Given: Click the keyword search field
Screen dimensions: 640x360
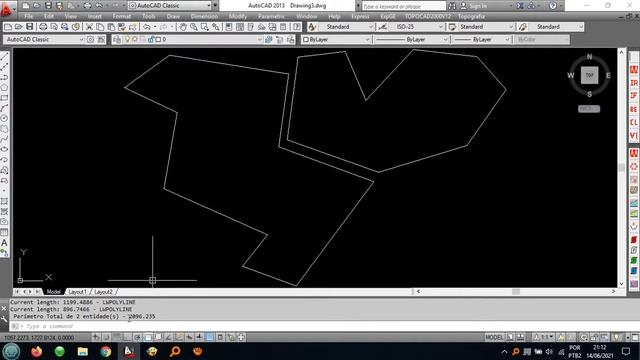Looking at the screenshot, I should click(403, 6).
